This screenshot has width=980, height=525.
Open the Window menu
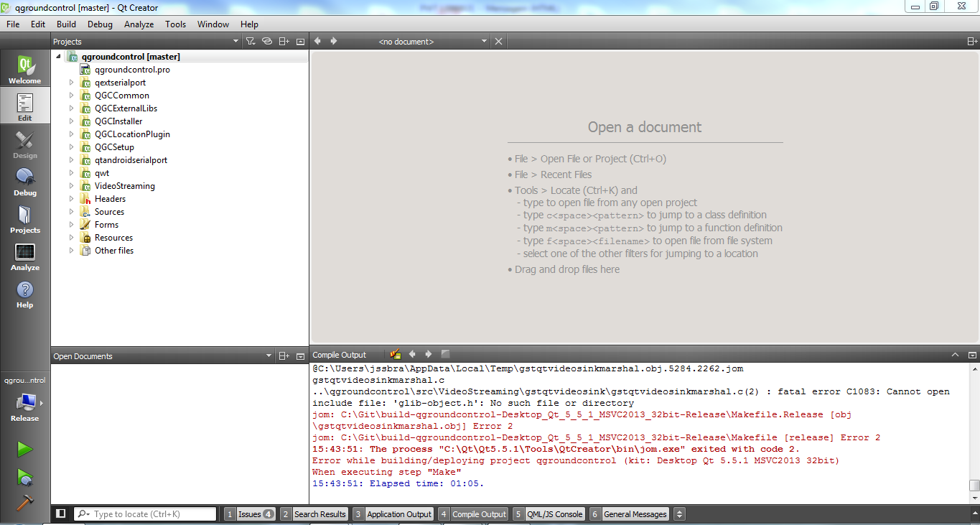[x=213, y=24]
